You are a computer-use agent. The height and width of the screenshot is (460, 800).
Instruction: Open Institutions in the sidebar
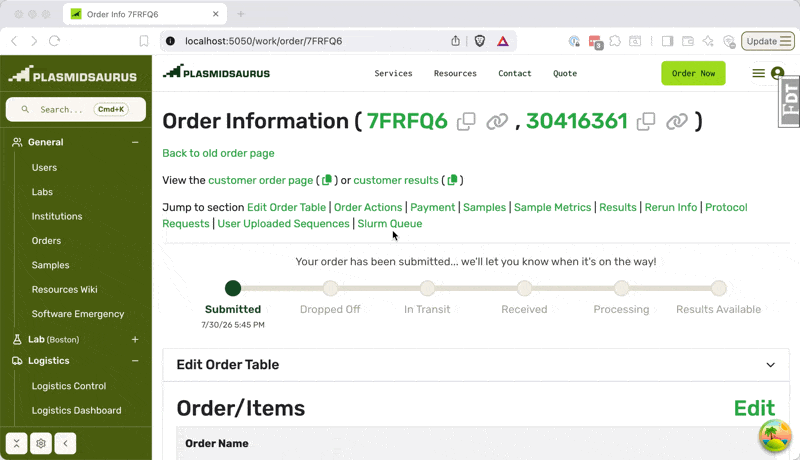pyautogui.click(x=57, y=216)
